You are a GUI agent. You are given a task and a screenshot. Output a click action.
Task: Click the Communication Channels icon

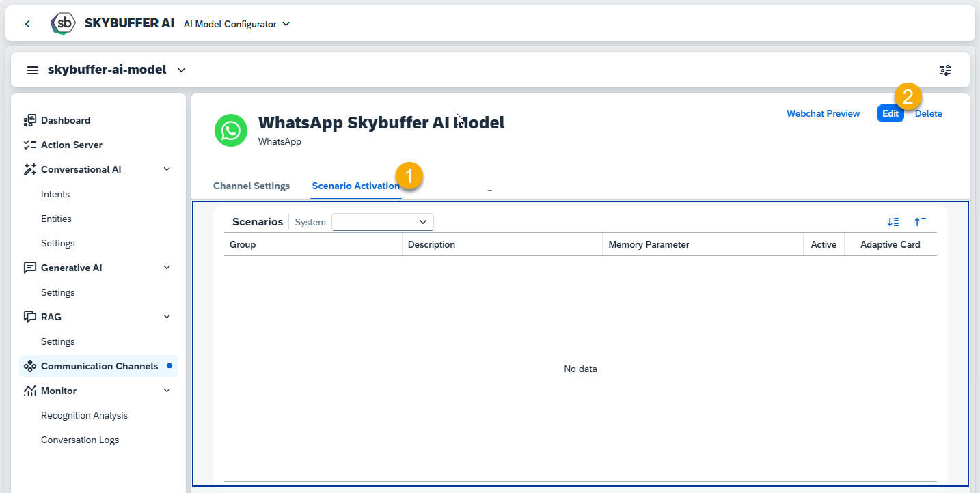click(29, 367)
